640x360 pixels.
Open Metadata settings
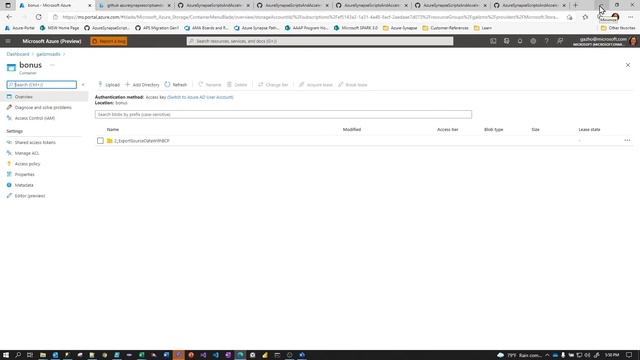pyautogui.click(x=24, y=185)
